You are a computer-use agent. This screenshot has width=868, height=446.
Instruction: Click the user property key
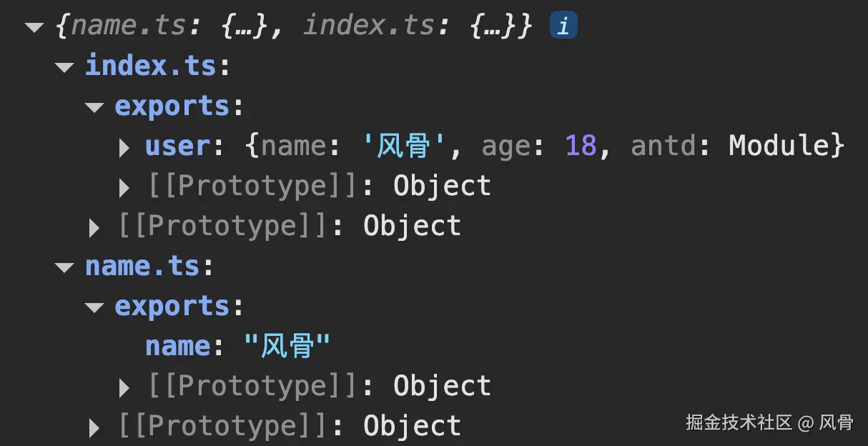pos(177,147)
